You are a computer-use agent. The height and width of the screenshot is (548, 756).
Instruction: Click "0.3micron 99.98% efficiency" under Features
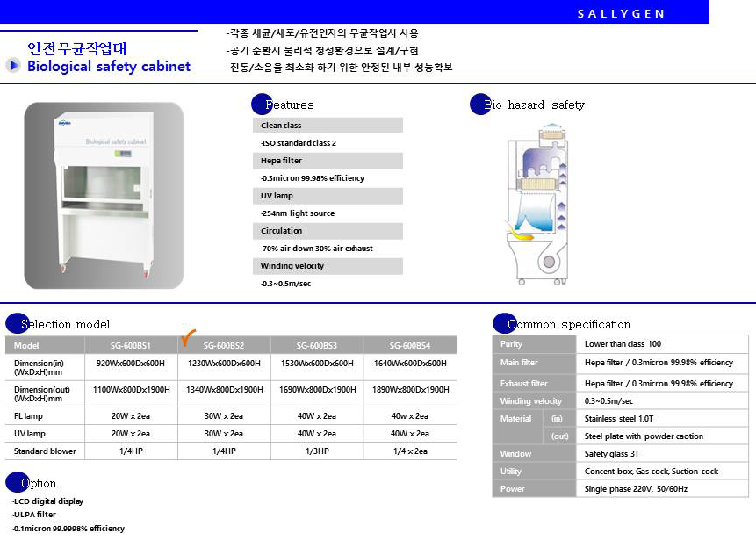(313, 178)
